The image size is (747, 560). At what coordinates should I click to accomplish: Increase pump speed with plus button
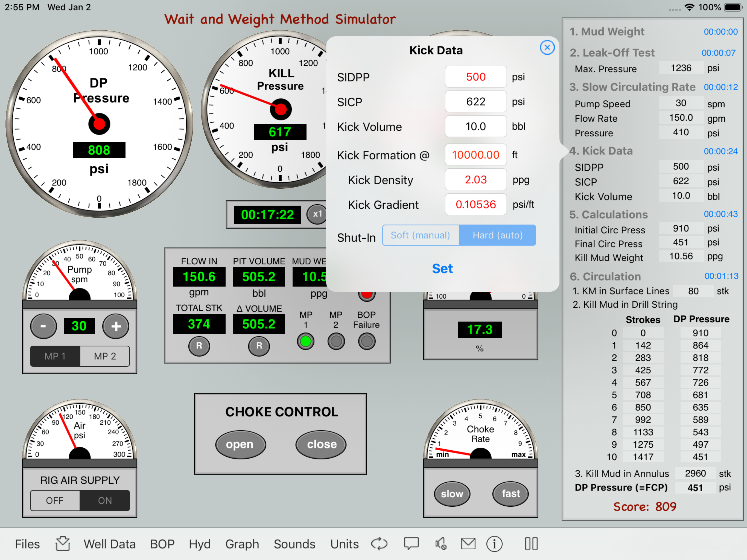click(116, 326)
